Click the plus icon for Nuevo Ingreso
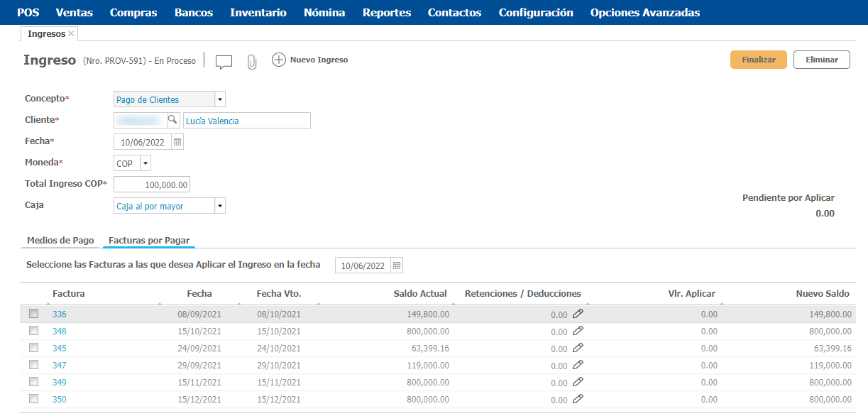 click(279, 60)
